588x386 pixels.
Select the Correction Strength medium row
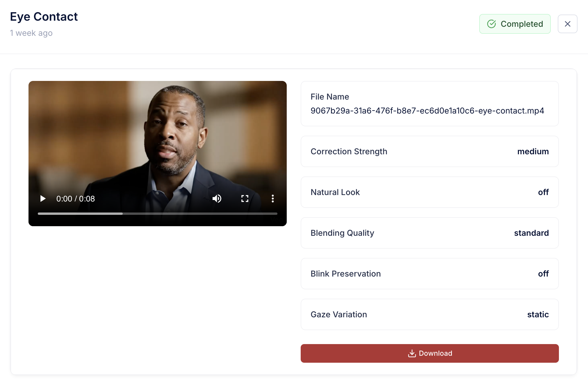click(430, 151)
